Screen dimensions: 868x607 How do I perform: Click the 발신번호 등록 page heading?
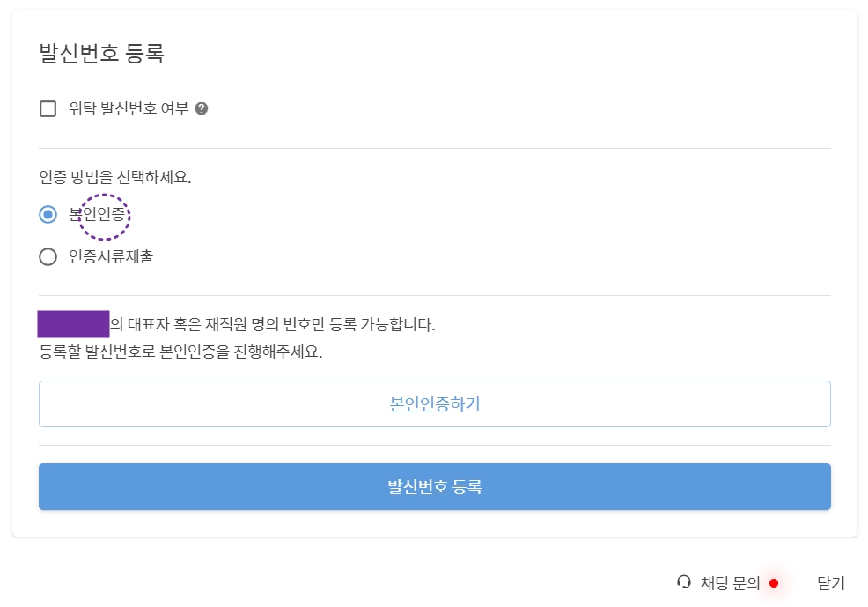click(101, 53)
